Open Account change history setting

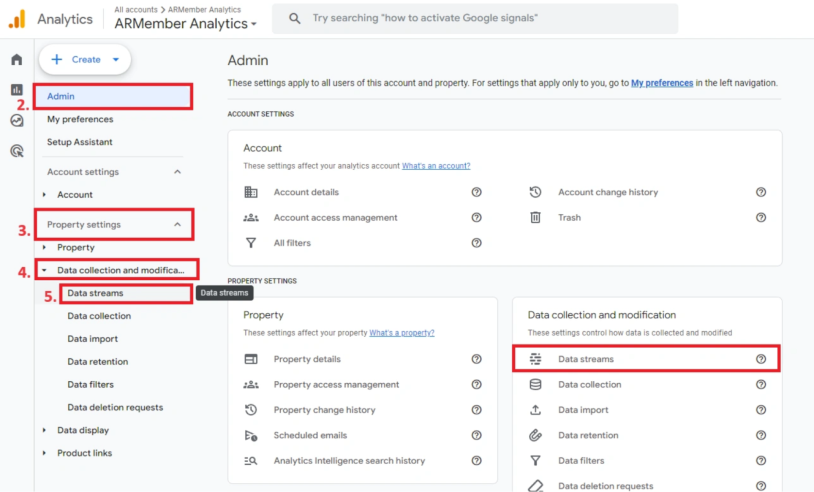[x=608, y=192]
